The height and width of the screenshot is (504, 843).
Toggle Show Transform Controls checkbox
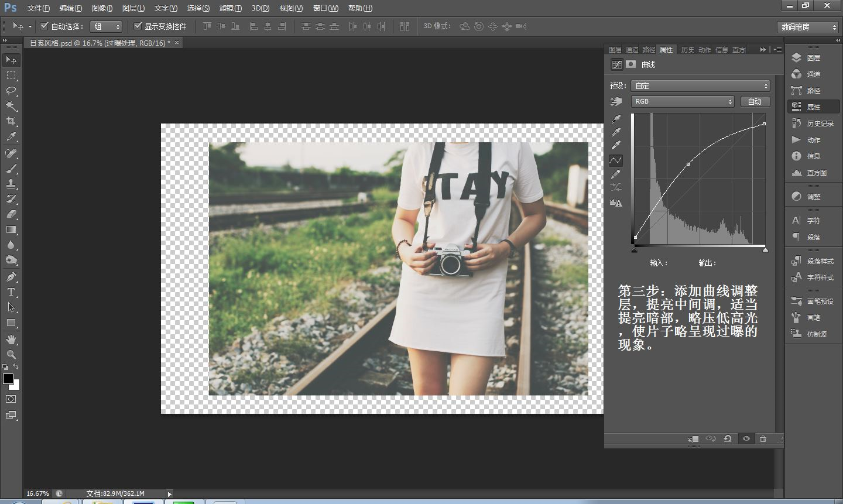tap(138, 26)
